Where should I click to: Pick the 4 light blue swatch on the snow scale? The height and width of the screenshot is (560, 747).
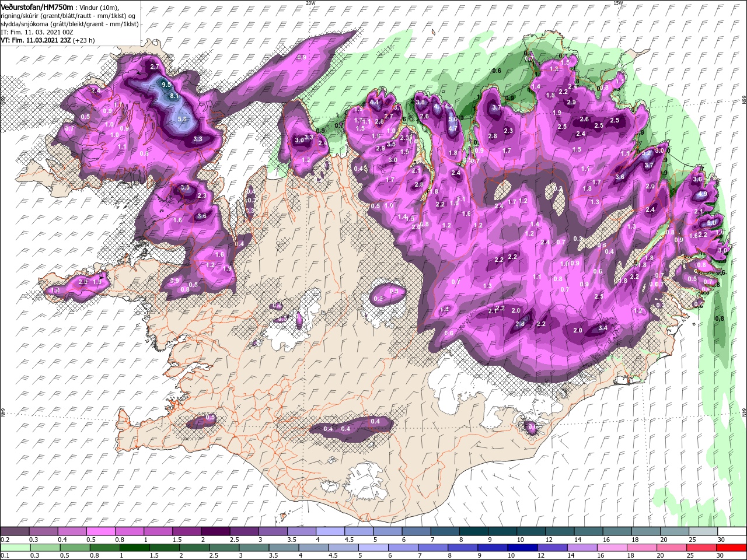330,531
